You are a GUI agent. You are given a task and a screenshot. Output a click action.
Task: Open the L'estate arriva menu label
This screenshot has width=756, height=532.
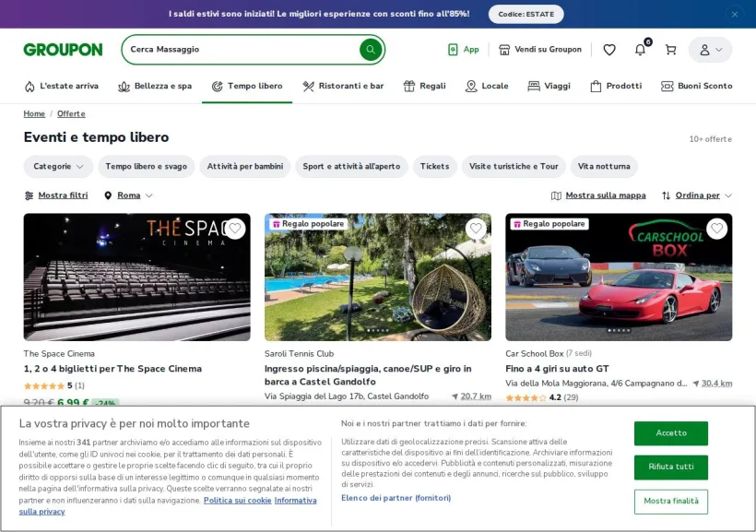point(69,86)
